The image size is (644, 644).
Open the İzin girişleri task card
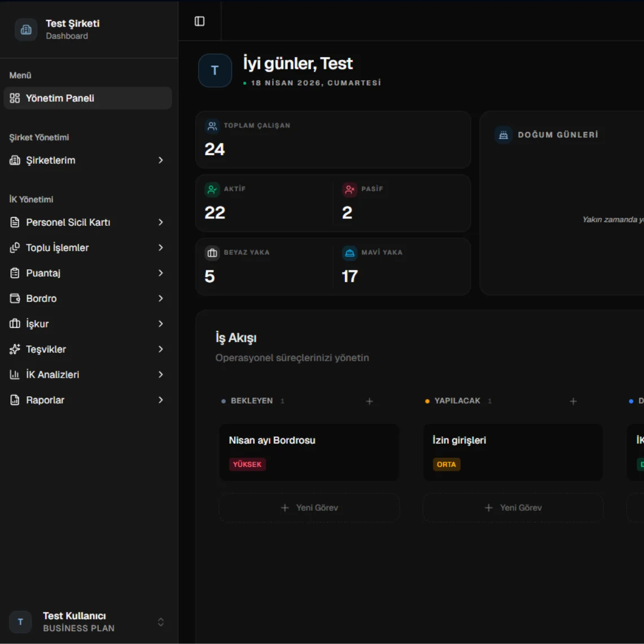(513, 453)
